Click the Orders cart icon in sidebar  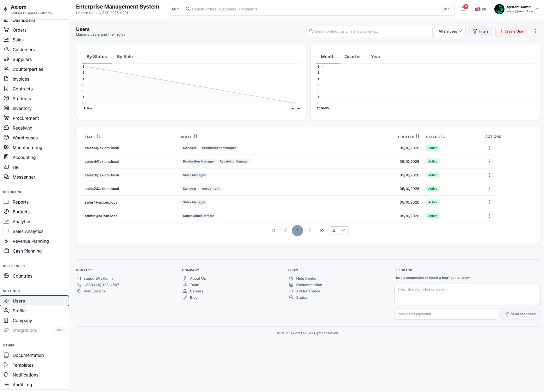pos(6,30)
